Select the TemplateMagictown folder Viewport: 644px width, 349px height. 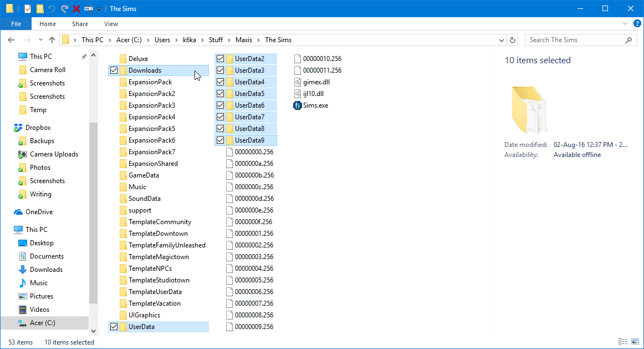(x=154, y=257)
